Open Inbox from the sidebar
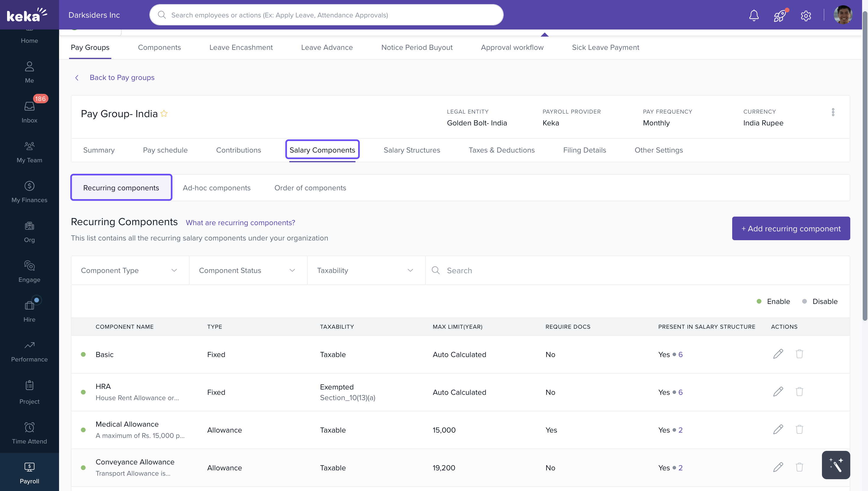This screenshot has width=868, height=491. click(x=29, y=112)
